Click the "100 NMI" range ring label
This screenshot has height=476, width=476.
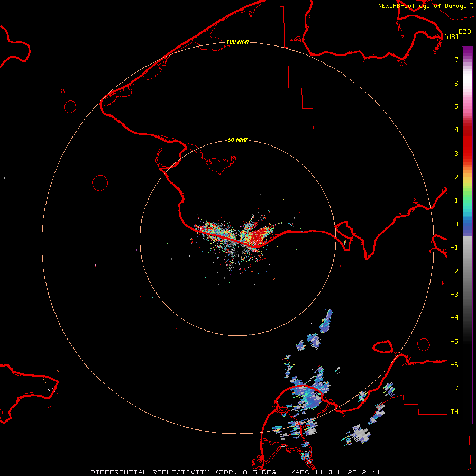click(x=237, y=42)
